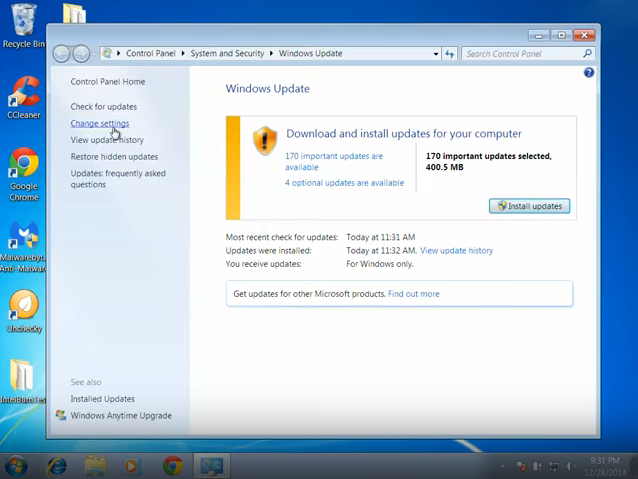Click the refresh button beside address bar
This screenshot has width=638, height=479.
[449, 54]
